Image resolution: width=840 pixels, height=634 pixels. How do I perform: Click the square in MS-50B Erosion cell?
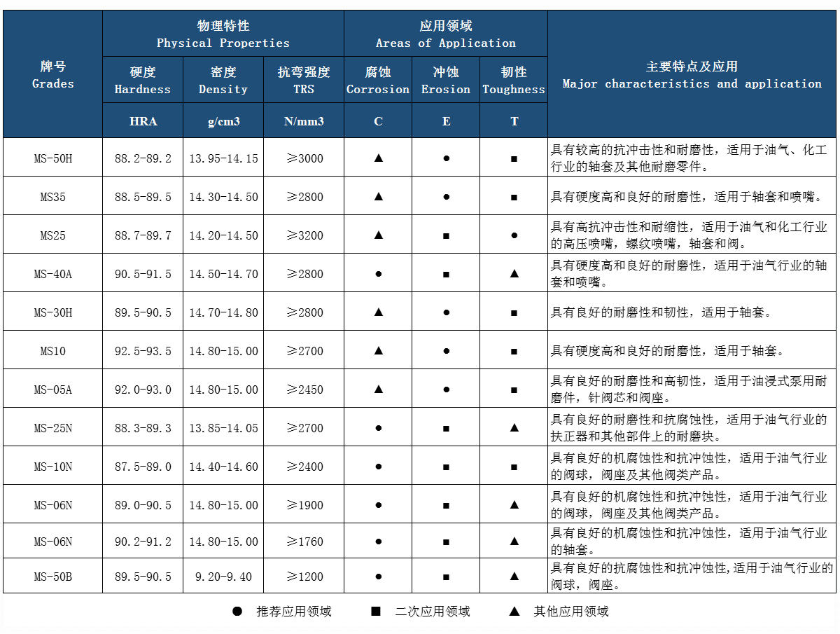(446, 577)
